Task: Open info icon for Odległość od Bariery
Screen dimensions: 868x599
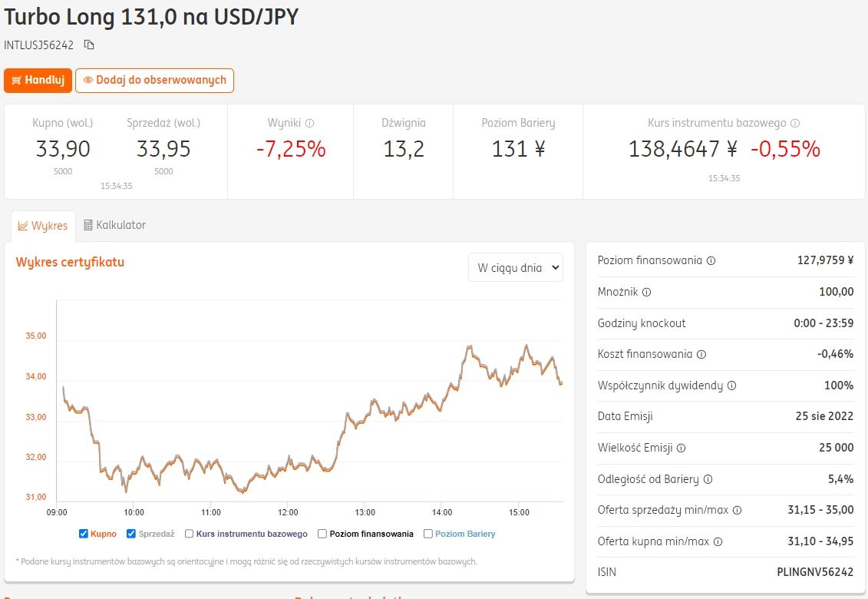Action: (708, 479)
